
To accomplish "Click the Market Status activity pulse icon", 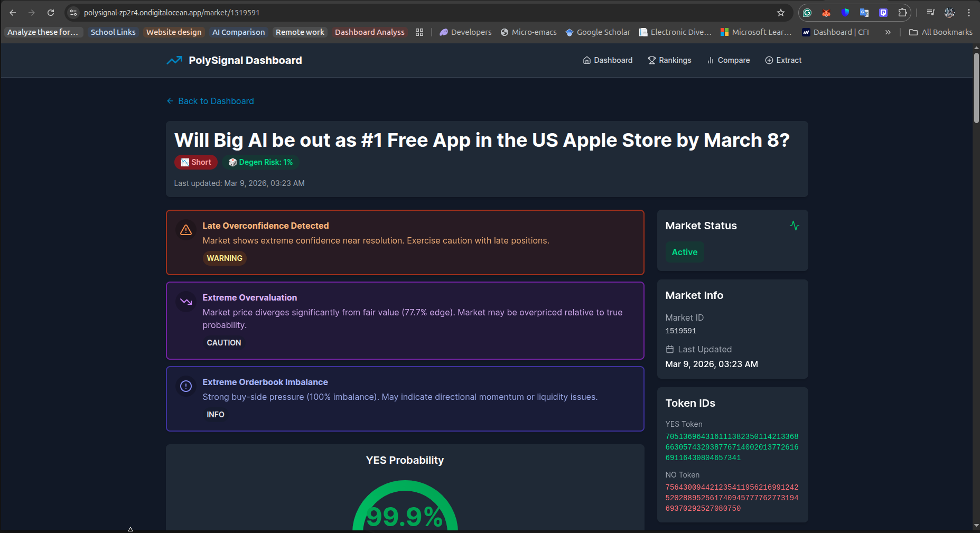I will (x=795, y=226).
